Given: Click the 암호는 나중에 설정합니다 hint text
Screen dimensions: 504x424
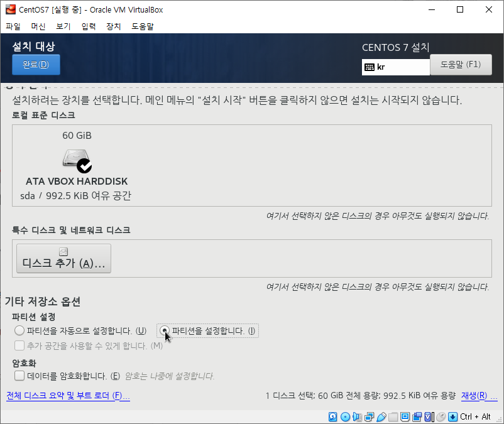Looking at the screenshot, I should [x=170, y=376].
